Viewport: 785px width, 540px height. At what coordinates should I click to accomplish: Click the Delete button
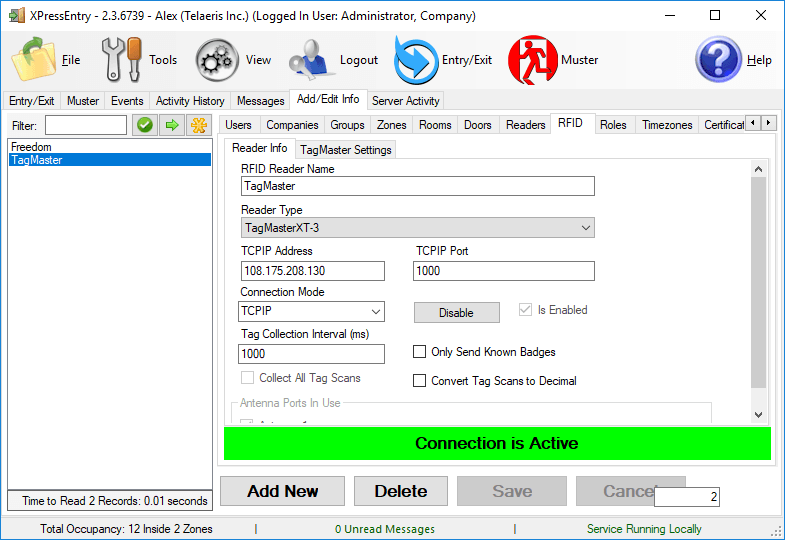(401, 491)
